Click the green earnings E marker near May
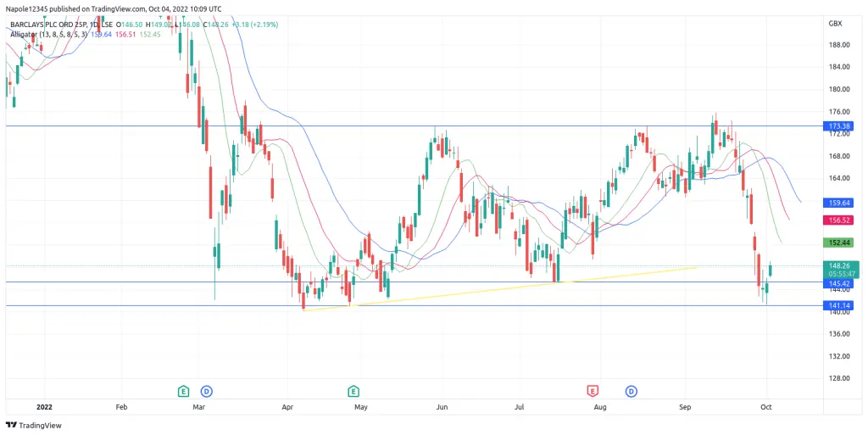868x435 pixels. click(353, 392)
